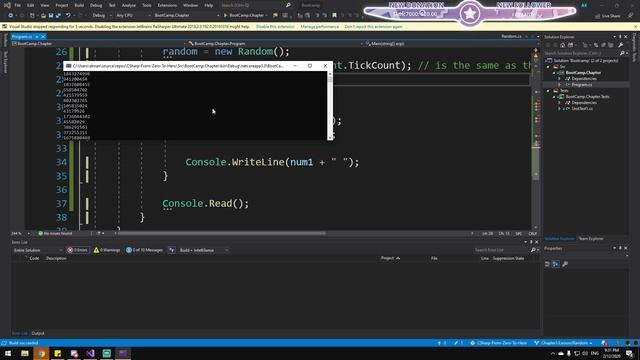Open the Entire Solution scope dropdown
Screen dimensions: 640x360
click(38, 250)
